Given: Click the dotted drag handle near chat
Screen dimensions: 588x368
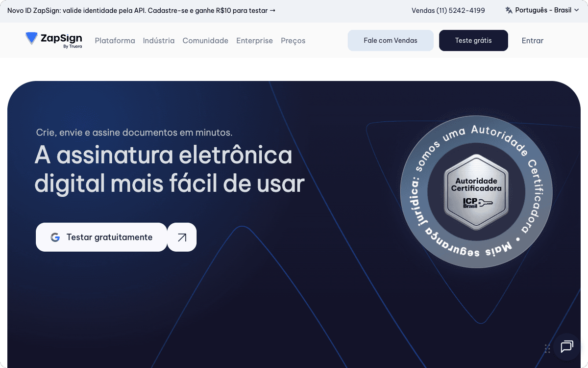Looking at the screenshot, I should pyautogui.click(x=547, y=348).
